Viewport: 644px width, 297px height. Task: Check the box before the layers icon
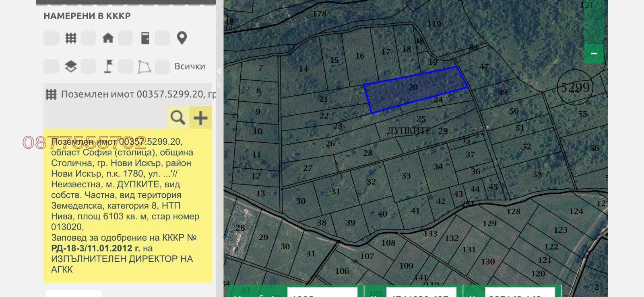pos(51,66)
